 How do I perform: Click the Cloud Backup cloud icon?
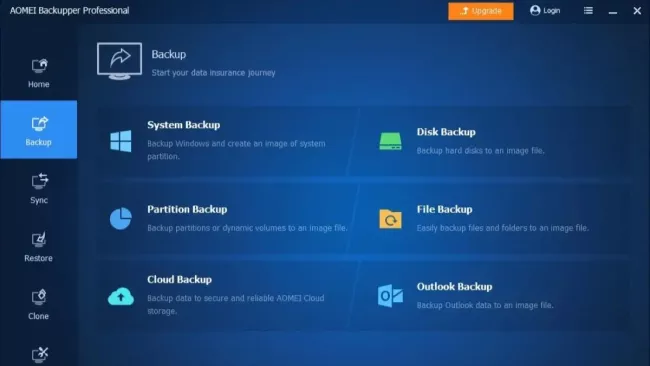pyautogui.click(x=121, y=296)
